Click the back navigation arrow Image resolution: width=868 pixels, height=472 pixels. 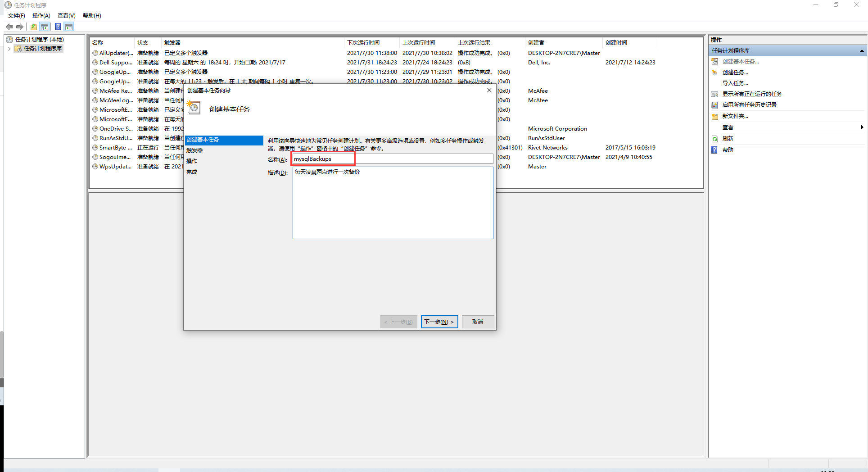[9, 27]
